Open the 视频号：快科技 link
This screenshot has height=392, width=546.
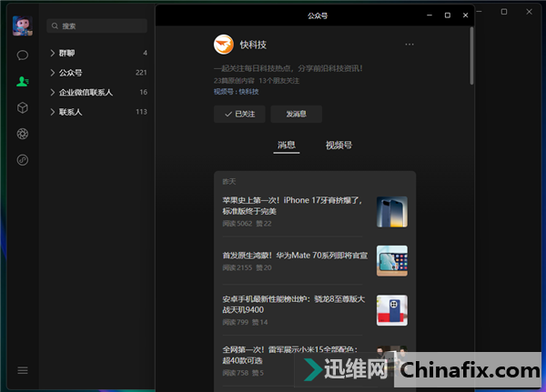tap(236, 92)
